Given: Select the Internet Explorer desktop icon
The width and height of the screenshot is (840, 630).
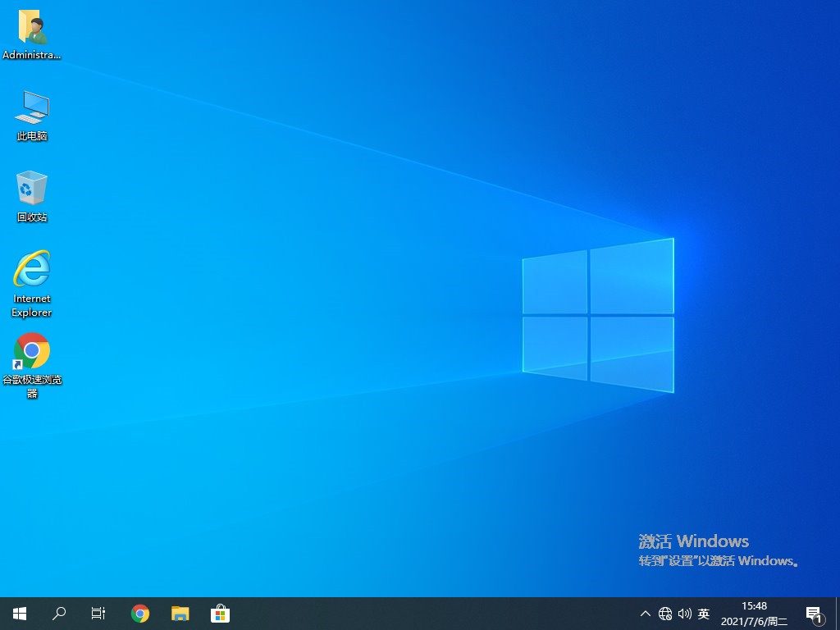Looking at the screenshot, I should [x=32, y=283].
